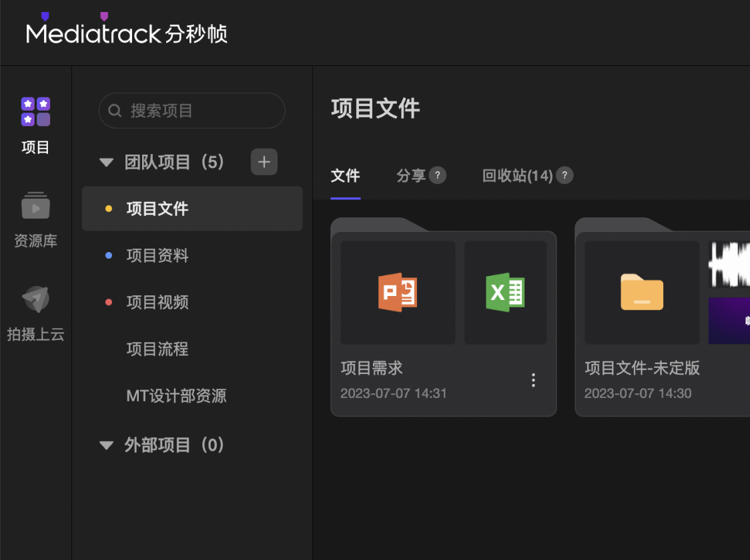Screen dimensions: 750x560
Task: Click the yellow dot beside 项目文件
Action: tap(109, 209)
